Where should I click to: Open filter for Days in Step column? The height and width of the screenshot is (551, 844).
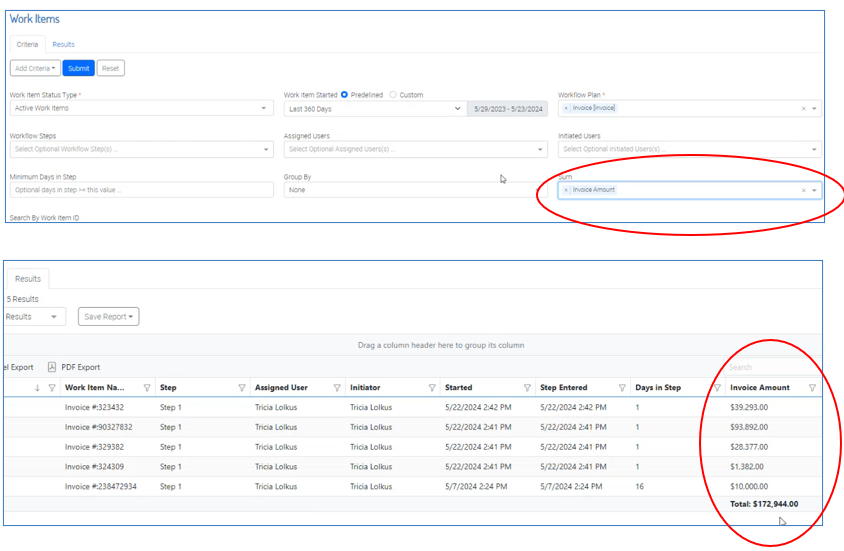point(717,387)
